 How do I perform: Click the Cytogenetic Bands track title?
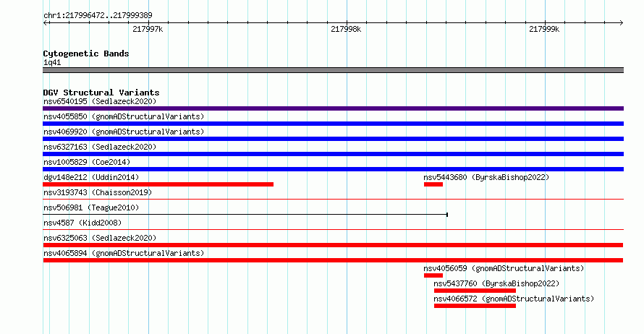click(x=86, y=53)
